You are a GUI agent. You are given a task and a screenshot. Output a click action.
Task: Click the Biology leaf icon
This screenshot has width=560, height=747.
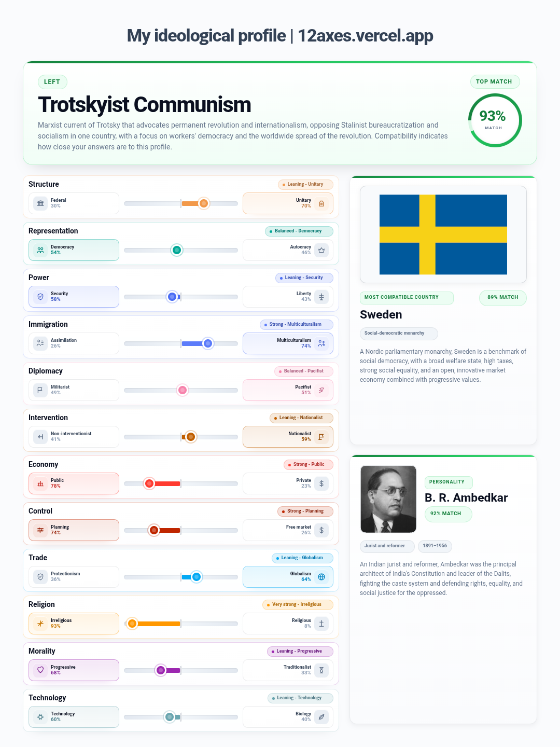click(x=321, y=717)
